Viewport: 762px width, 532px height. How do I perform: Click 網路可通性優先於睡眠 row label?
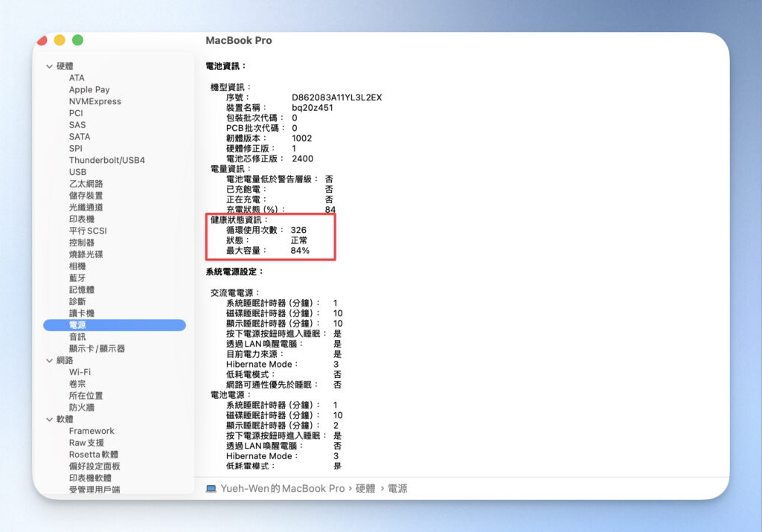[x=272, y=384]
